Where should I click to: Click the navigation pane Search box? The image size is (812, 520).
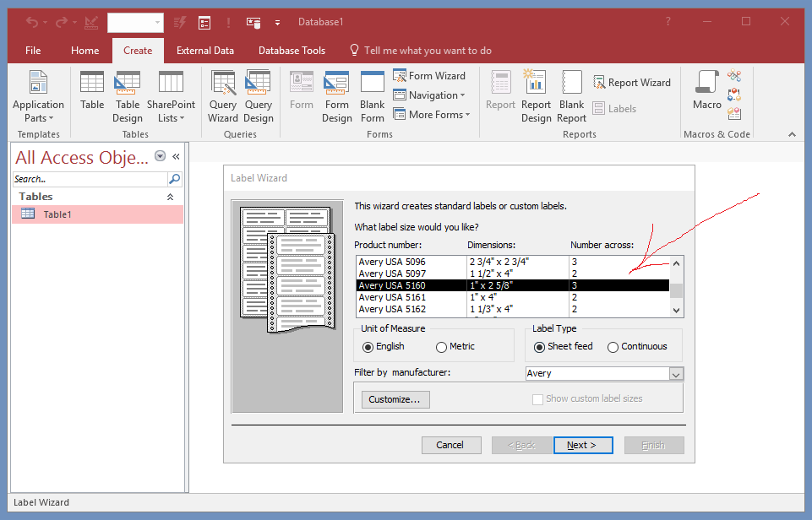(90, 179)
